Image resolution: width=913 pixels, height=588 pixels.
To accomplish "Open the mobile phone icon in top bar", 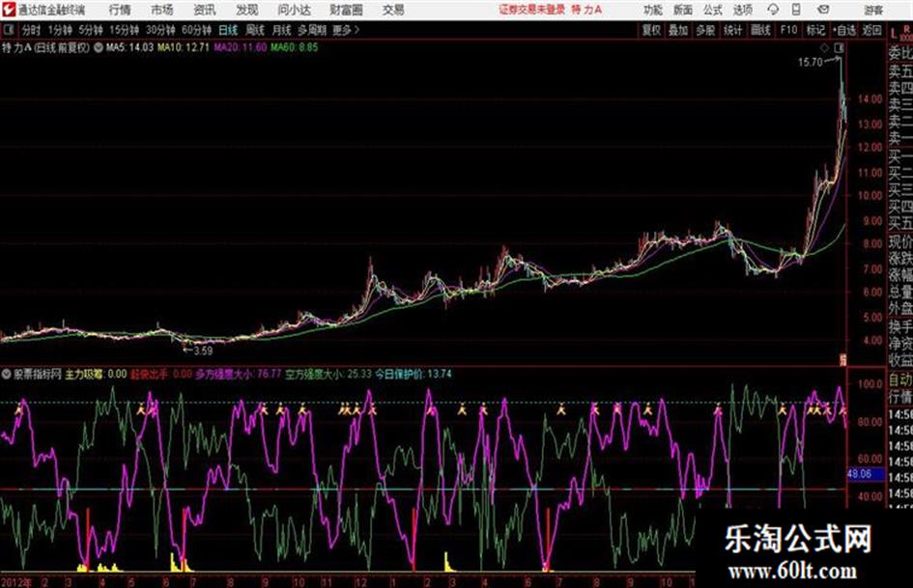I will point(796,10).
